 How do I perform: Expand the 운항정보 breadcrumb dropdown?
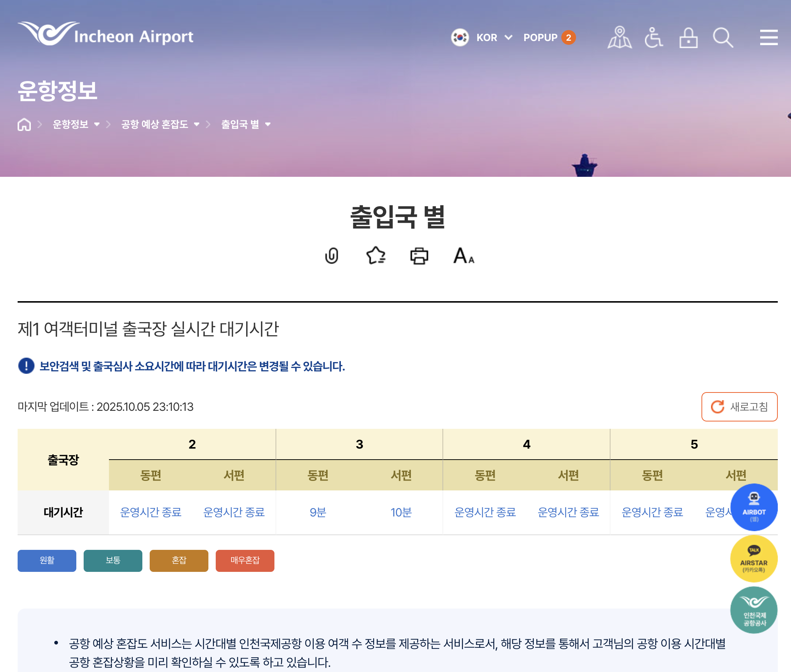tap(76, 125)
